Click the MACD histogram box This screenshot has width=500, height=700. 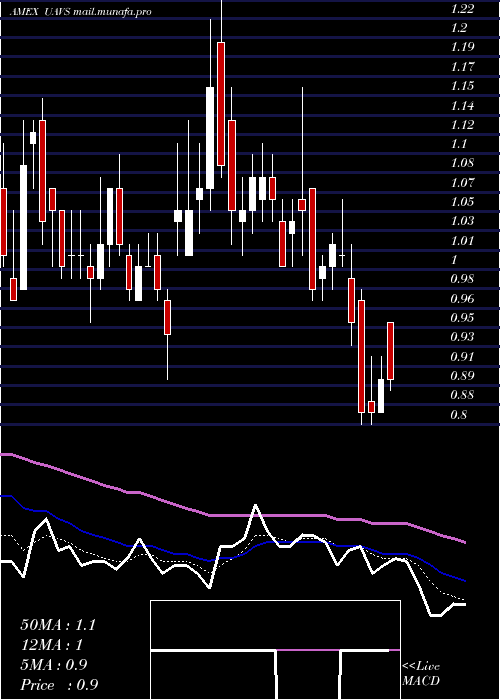click(275, 650)
